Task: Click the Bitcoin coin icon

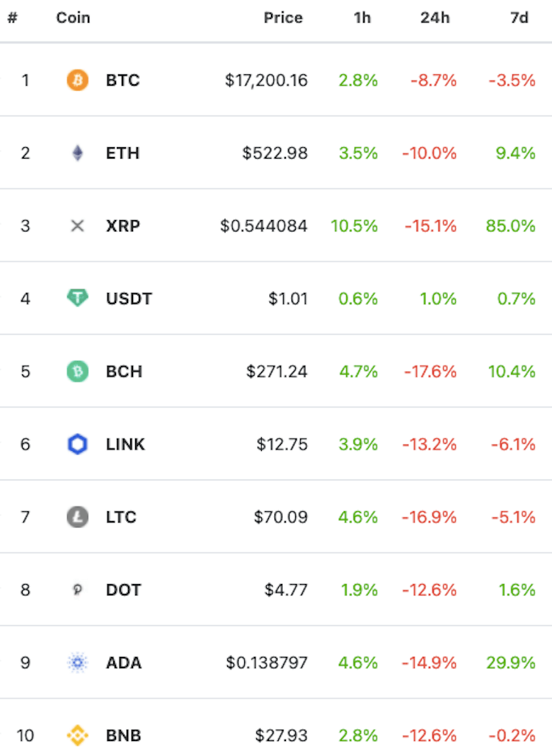Action: pyautogui.click(x=77, y=80)
